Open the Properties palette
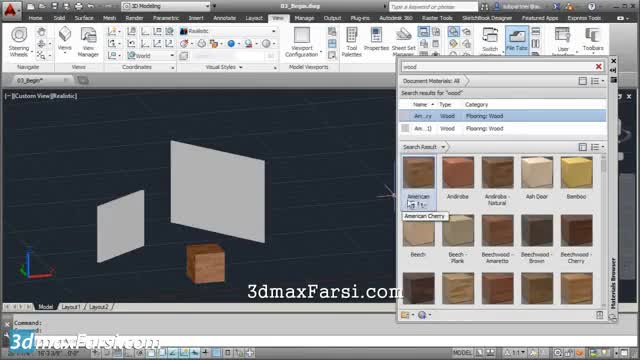 (376, 40)
